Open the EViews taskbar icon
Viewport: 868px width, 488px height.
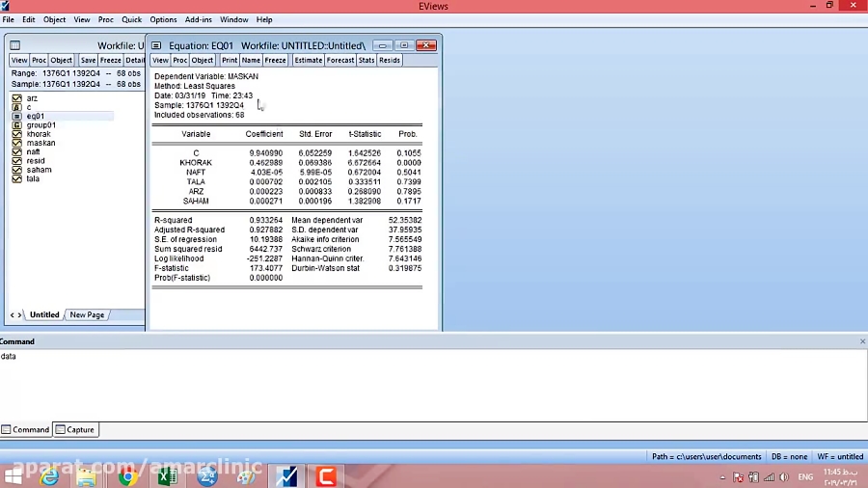click(286, 476)
